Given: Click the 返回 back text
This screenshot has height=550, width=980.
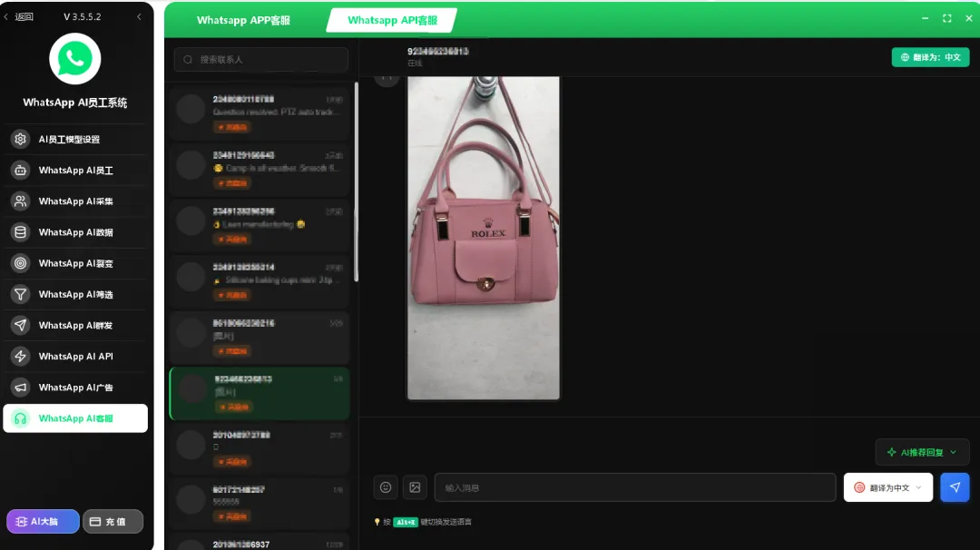Looking at the screenshot, I should [24, 17].
